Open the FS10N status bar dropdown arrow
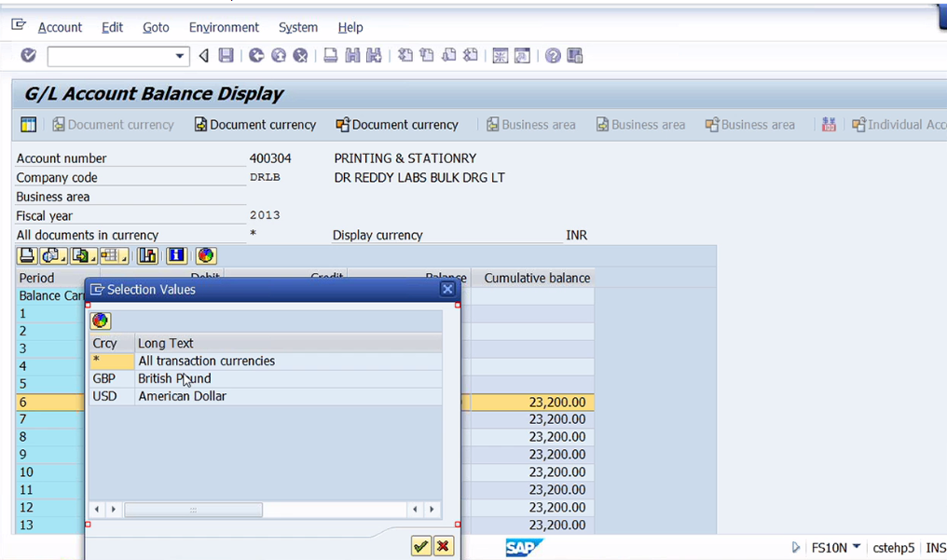 [x=857, y=547]
